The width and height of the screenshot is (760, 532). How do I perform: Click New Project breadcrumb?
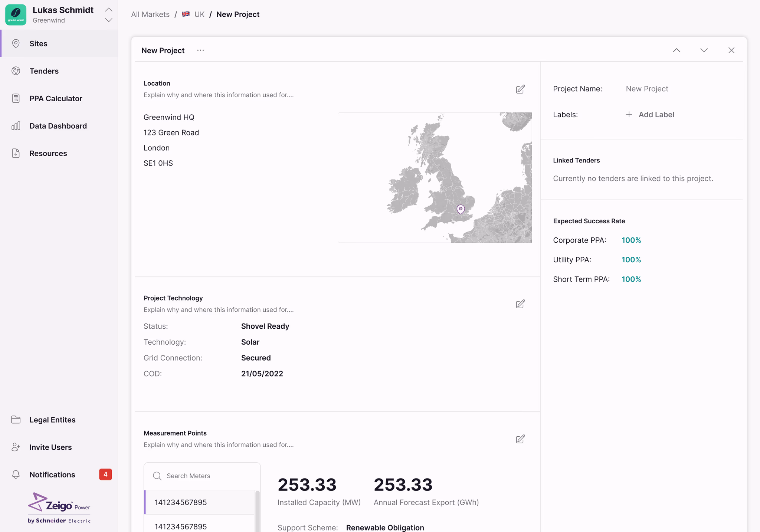click(238, 14)
